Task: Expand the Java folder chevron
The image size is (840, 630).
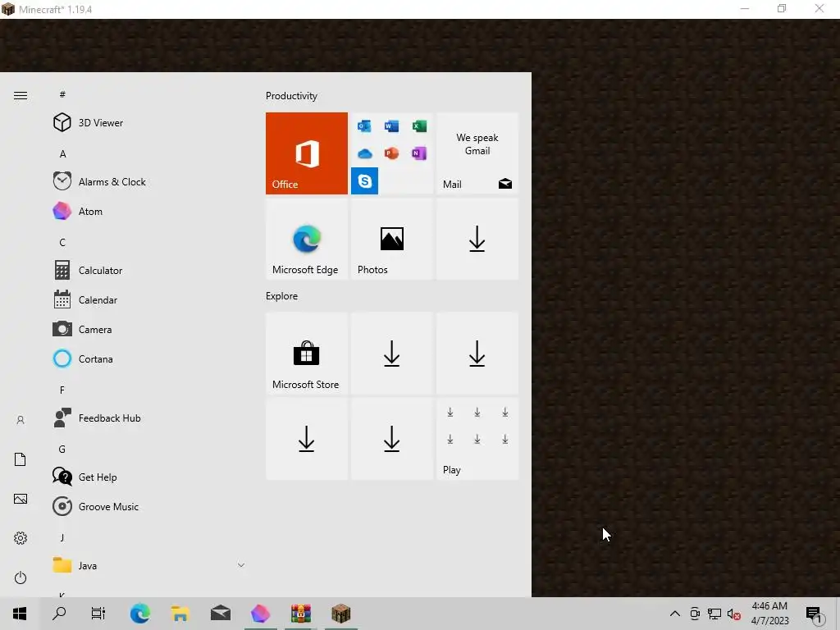Action: 241,565
